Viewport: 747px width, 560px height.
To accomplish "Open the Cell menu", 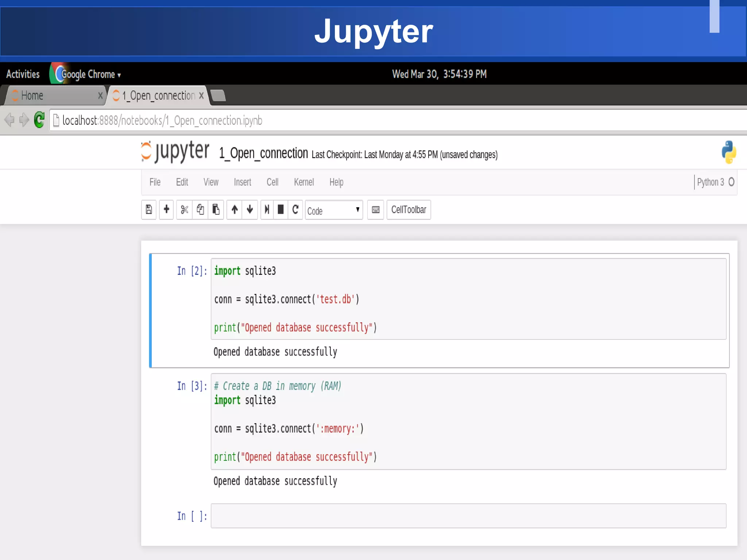I will (x=272, y=182).
